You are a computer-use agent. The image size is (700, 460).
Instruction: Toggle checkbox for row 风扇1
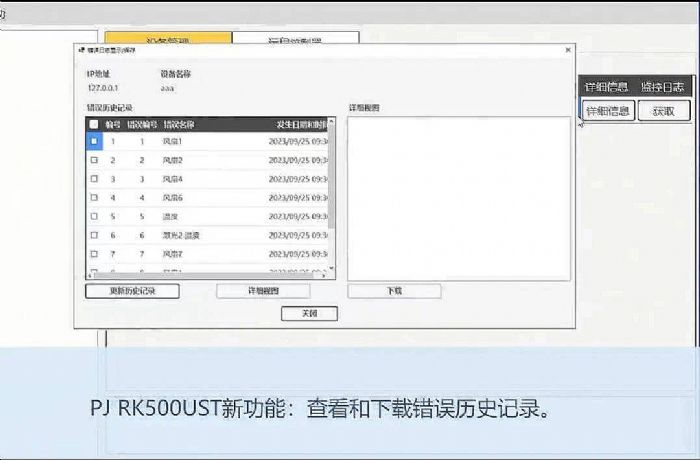(x=94, y=141)
